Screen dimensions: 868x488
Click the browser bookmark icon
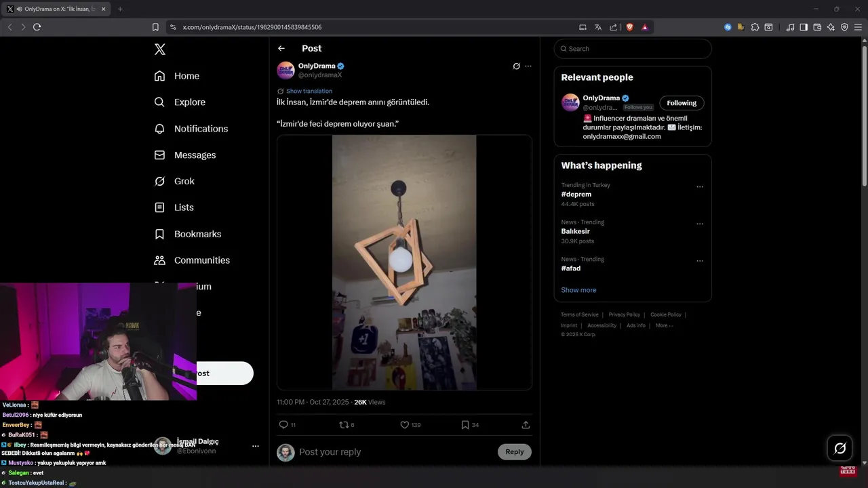[155, 27]
